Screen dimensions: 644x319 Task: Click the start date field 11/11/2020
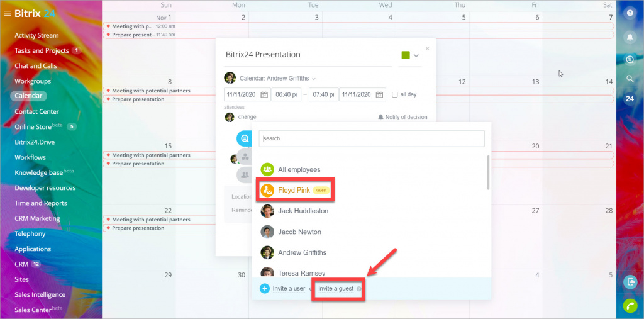248,94
